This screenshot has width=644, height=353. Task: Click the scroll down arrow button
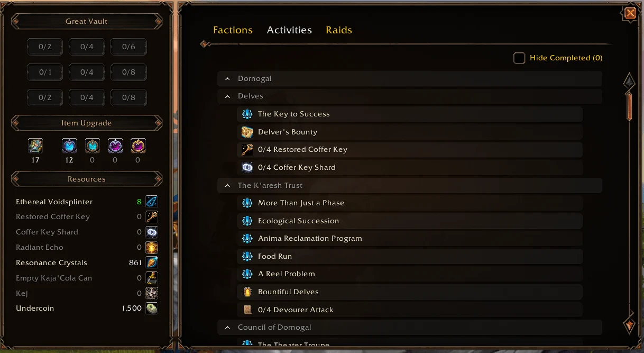[629, 324]
